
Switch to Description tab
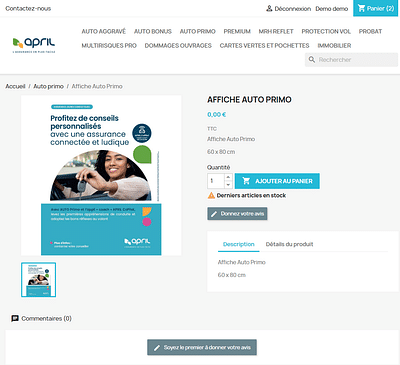click(x=239, y=244)
